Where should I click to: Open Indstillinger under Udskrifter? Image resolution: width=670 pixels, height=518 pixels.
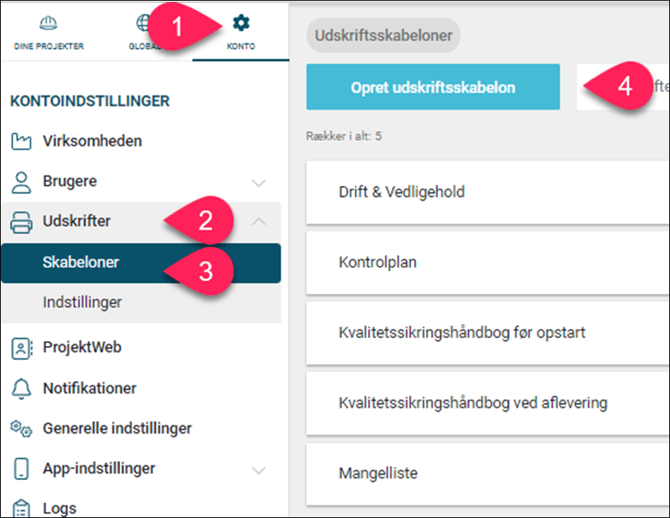(x=82, y=302)
